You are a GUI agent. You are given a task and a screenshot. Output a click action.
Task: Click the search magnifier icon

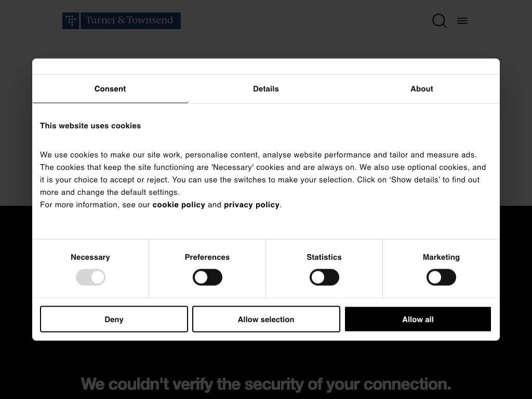click(x=439, y=21)
